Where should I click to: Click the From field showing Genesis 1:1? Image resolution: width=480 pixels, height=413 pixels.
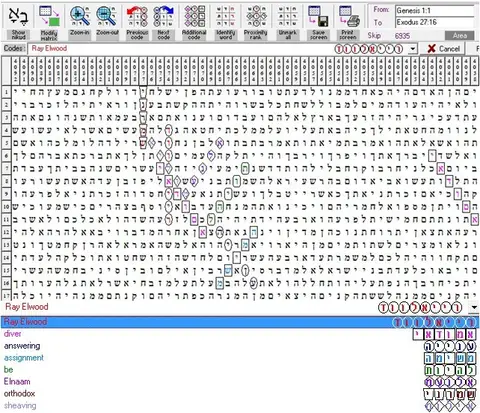click(x=435, y=11)
